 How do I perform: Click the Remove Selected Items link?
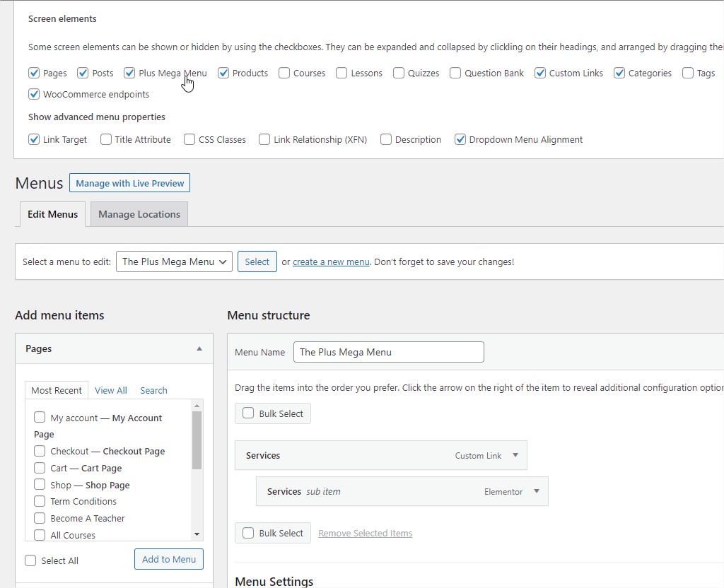click(x=365, y=534)
